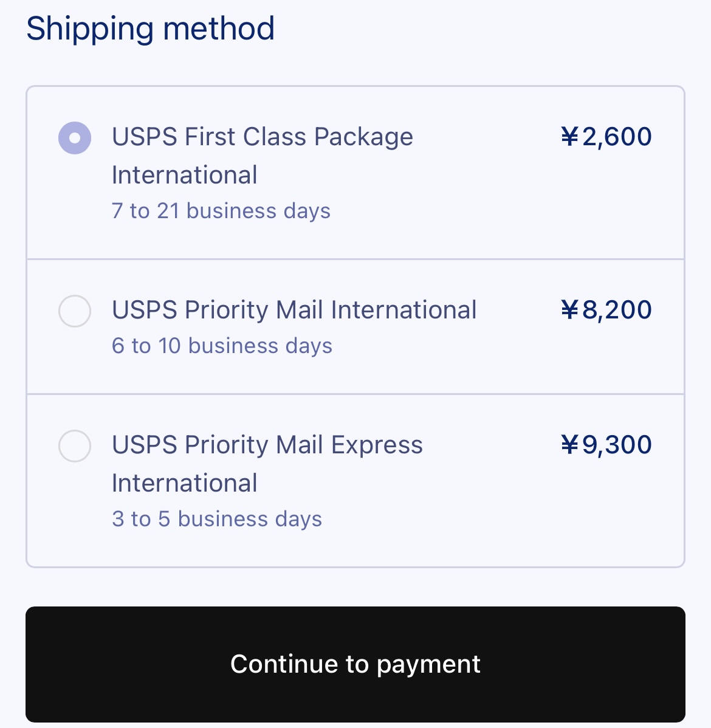Click the Shipping method heading
The image size is (711, 728).
151,29
